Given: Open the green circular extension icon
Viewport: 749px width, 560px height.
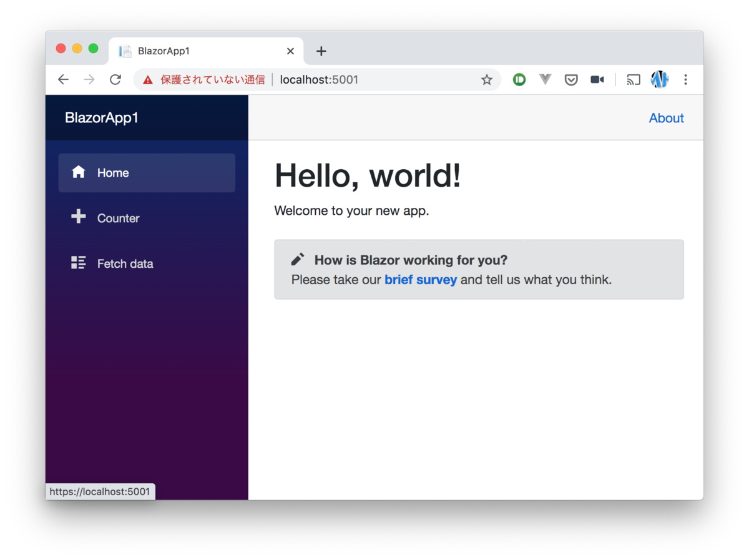Looking at the screenshot, I should (x=519, y=79).
